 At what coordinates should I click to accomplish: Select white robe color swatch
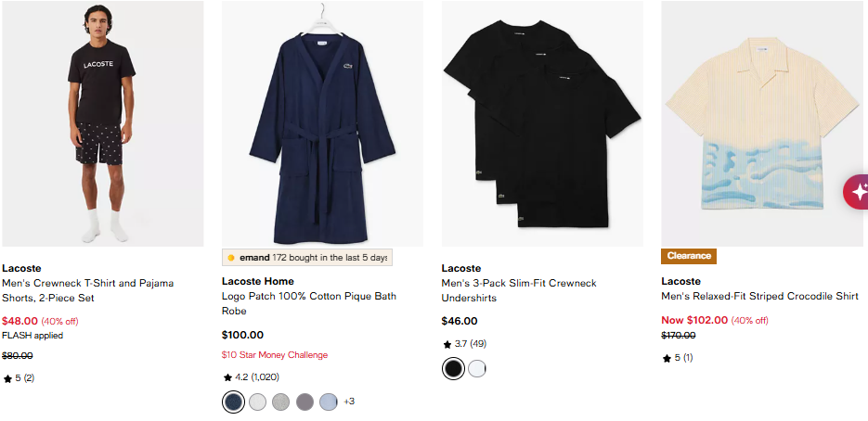(257, 402)
